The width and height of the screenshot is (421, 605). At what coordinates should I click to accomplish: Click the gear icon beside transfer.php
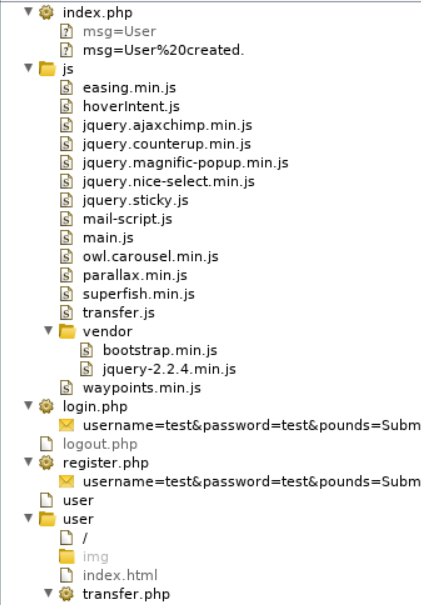point(66,594)
